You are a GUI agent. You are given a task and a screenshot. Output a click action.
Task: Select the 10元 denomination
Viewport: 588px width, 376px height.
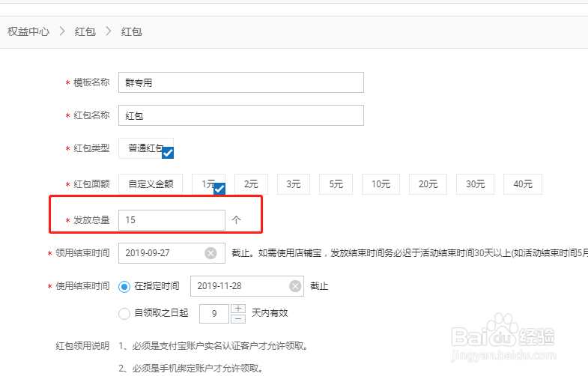point(381,184)
